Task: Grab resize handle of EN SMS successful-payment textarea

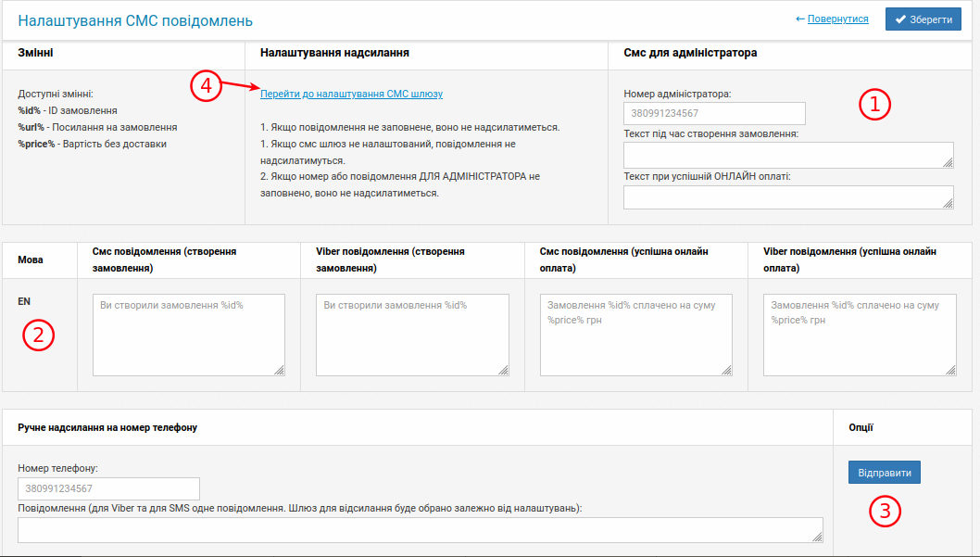Action: (726, 370)
